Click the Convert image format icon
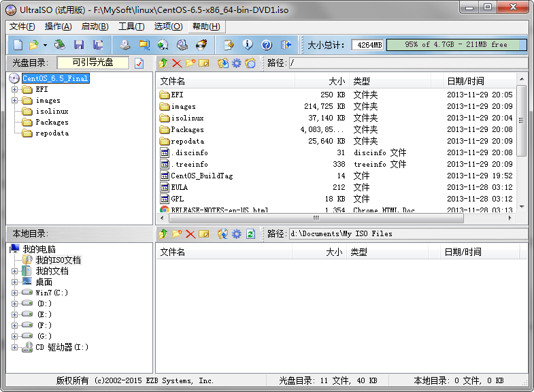The image size is (534, 392). 163,45
